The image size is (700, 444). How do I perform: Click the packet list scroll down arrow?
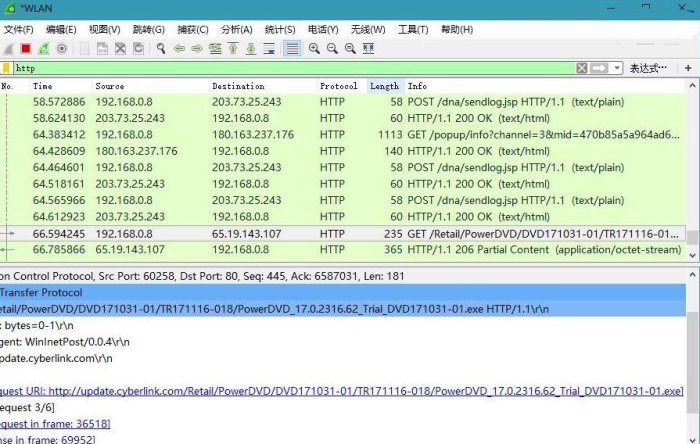(692, 255)
